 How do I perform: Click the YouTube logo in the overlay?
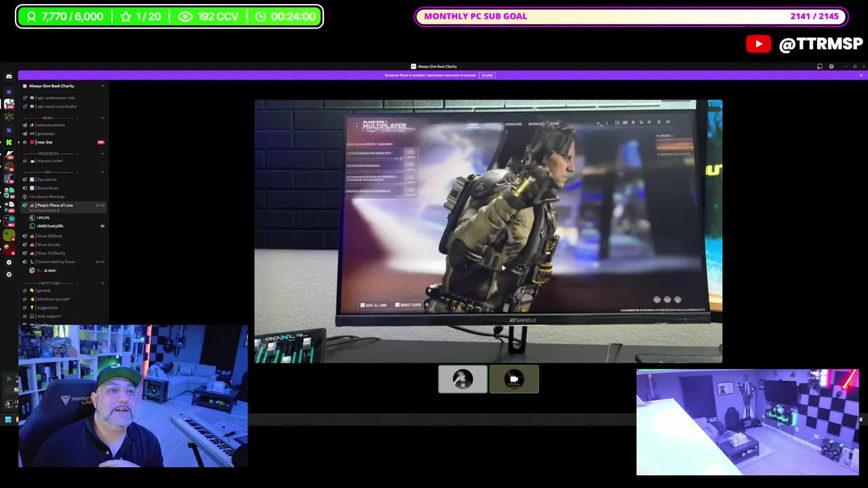tap(758, 44)
